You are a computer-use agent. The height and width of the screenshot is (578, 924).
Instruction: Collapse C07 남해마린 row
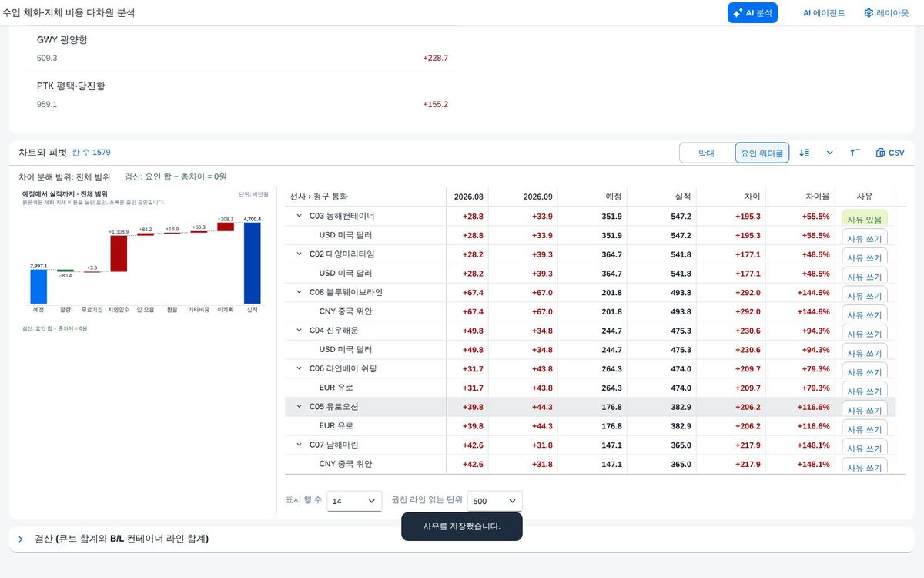pos(300,445)
